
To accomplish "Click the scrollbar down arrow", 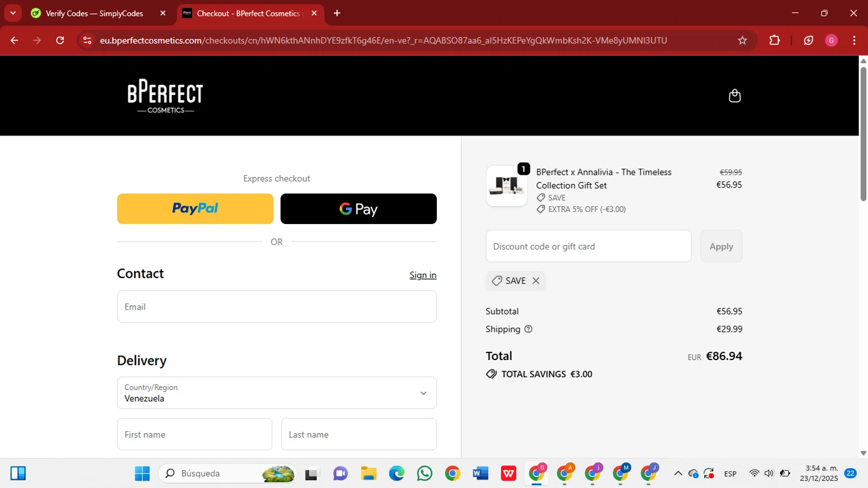I will click(x=863, y=453).
